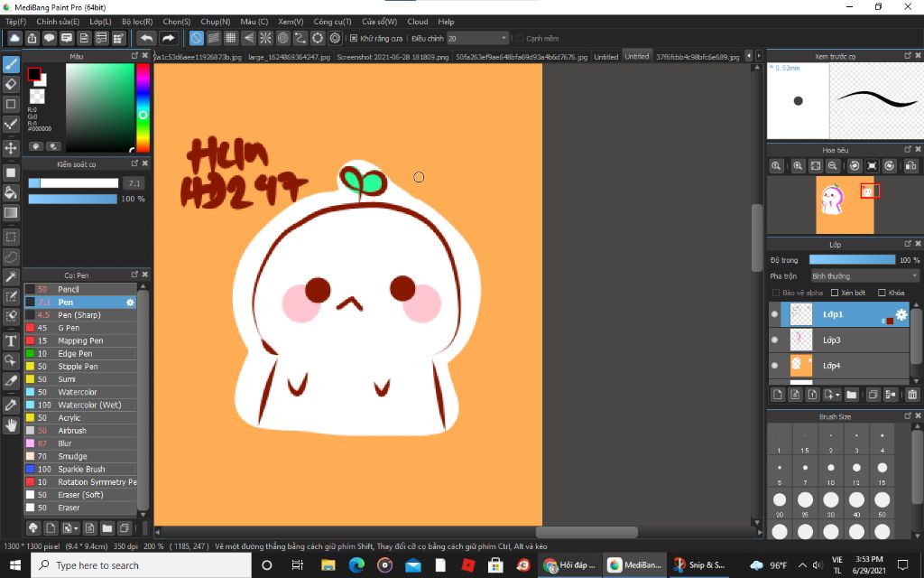The height and width of the screenshot is (578, 924).
Task: Click the Redo arrow in the toolbar
Action: [169, 38]
